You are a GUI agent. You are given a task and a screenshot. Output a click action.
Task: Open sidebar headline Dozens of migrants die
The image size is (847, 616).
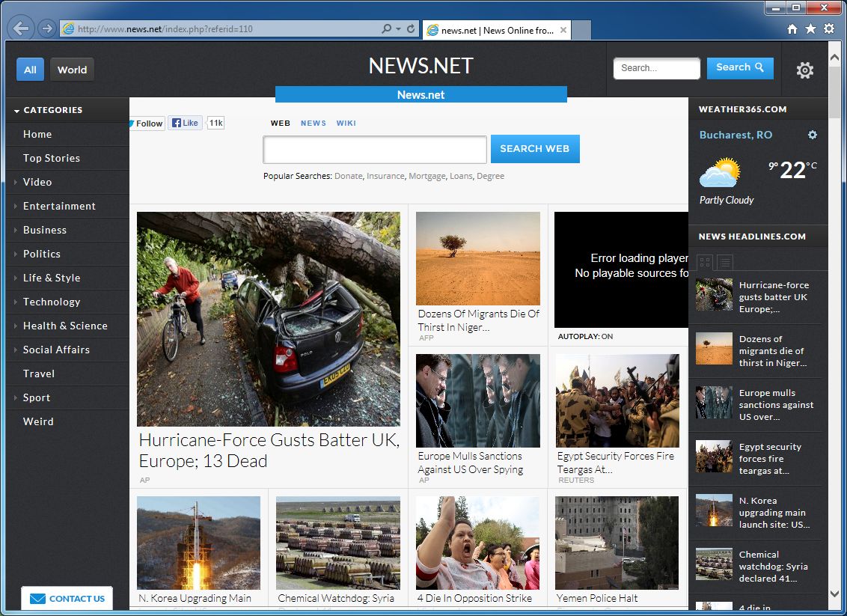[x=772, y=351]
